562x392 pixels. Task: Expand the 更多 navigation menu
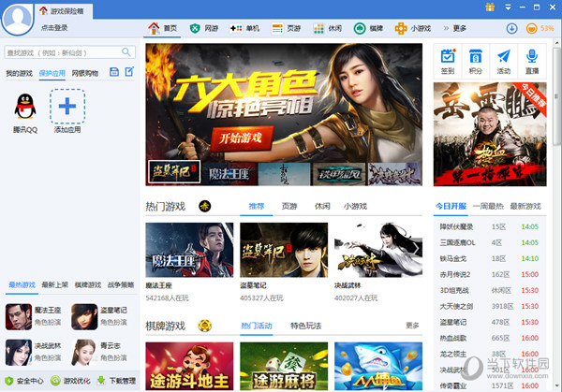pyautogui.click(x=455, y=28)
